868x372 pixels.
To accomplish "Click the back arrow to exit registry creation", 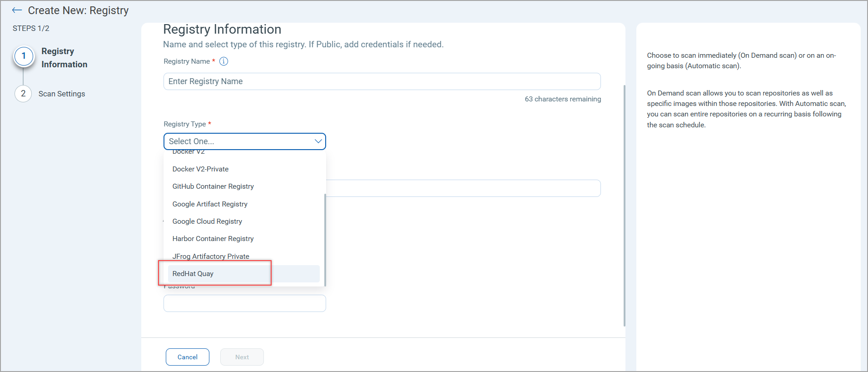I will (x=16, y=10).
